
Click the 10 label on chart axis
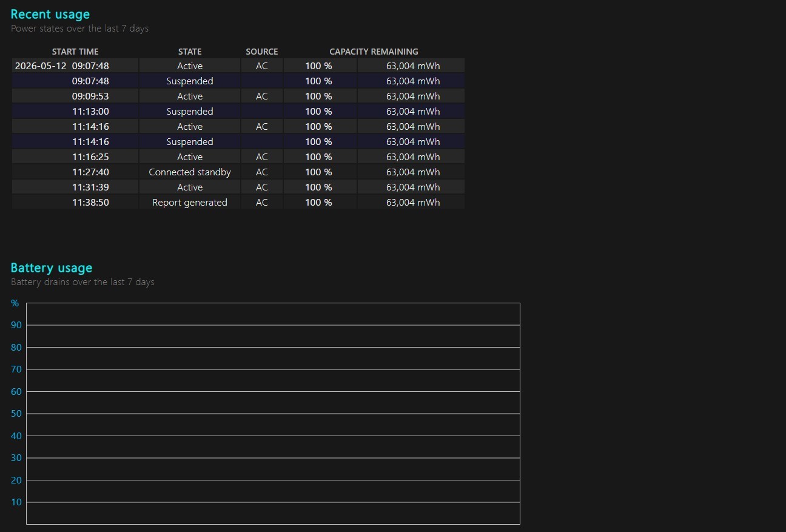tap(16, 502)
